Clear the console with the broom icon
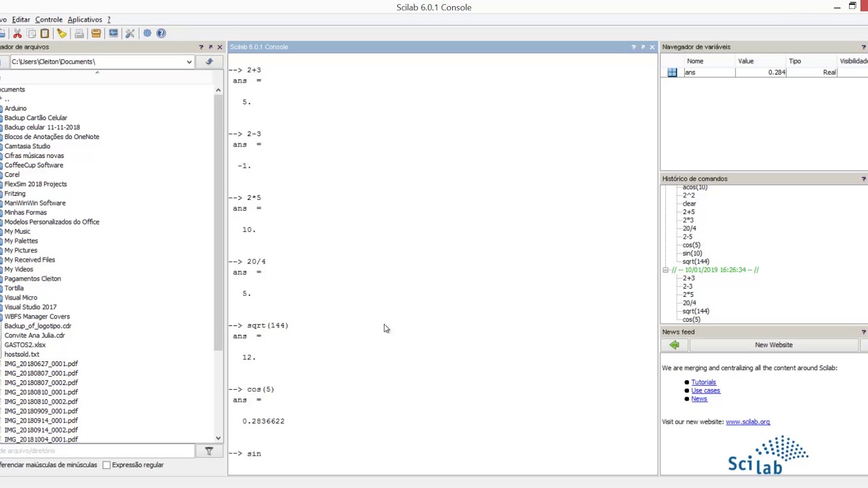The height and width of the screenshot is (488, 868). 62,33
